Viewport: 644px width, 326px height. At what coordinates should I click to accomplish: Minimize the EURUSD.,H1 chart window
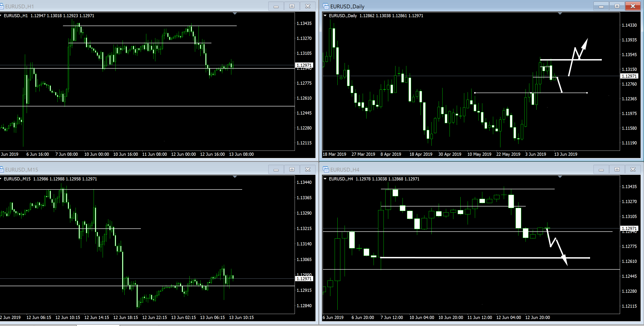click(x=276, y=6)
